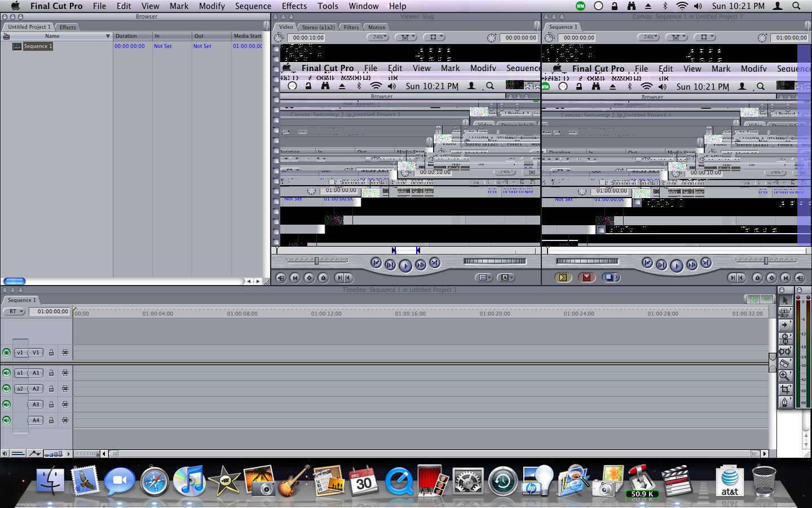The height and width of the screenshot is (508, 812).
Task: Adjust the Canvas jog wheel control
Action: pos(587,261)
